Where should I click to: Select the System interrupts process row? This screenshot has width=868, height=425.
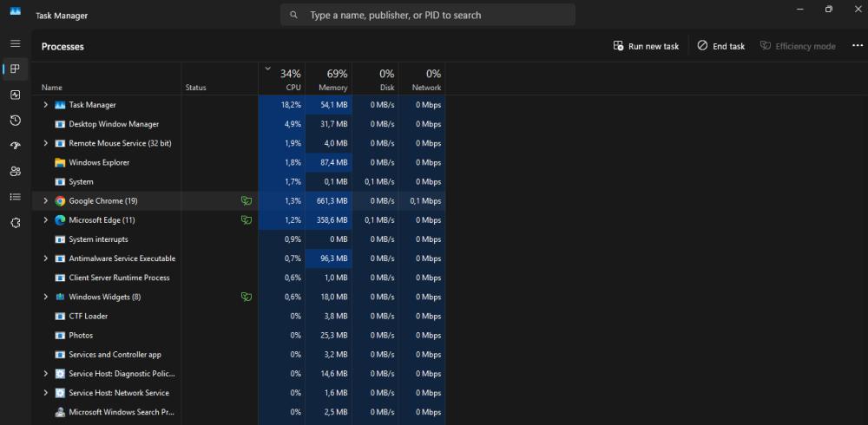(x=239, y=239)
